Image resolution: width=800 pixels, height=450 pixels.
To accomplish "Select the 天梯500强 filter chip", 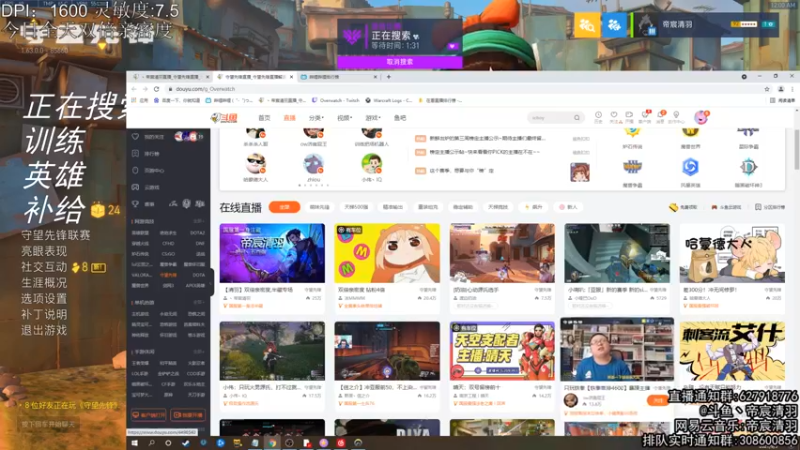I will coord(356,207).
